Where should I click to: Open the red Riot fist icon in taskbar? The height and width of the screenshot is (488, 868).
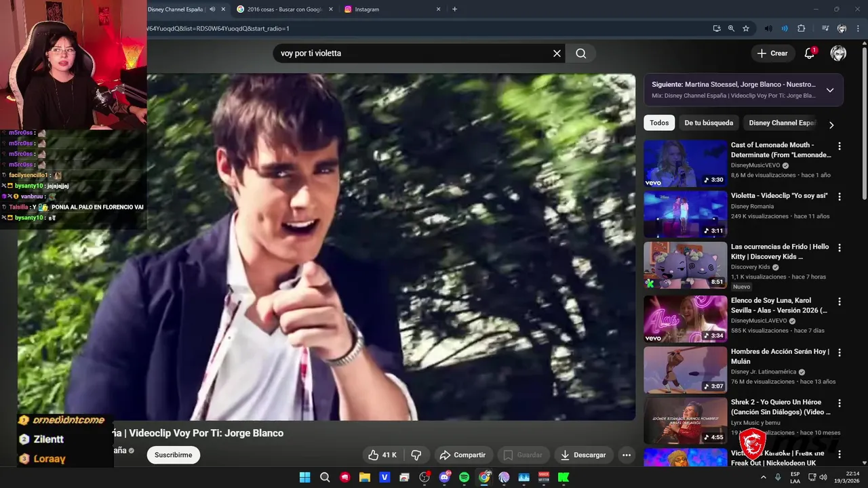[x=345, y=477]
